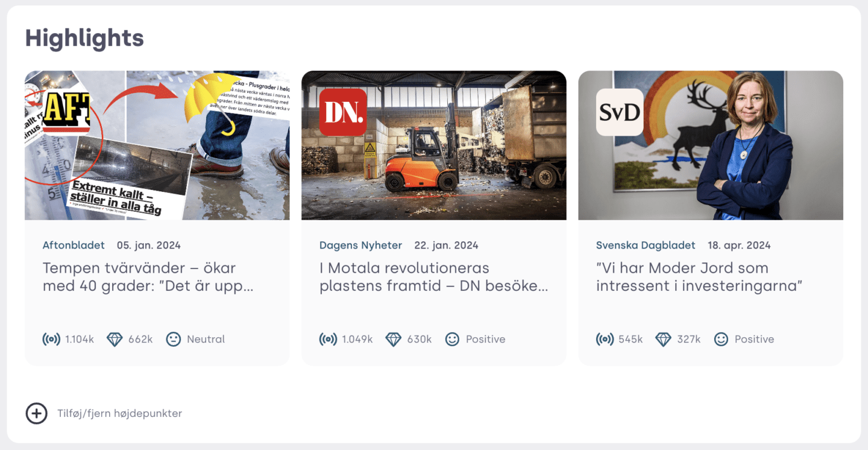The image size is (868, 450).
Task: Click 'Tilføj/fjern højdepunkter' link
Action: click(x=119, y=413)
